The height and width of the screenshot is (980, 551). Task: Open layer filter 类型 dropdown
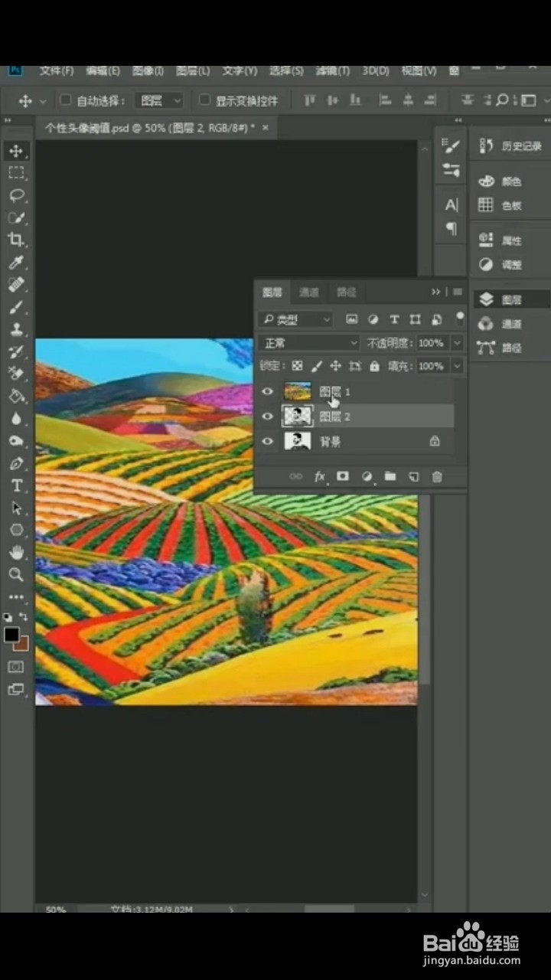[x=295, y=319]
